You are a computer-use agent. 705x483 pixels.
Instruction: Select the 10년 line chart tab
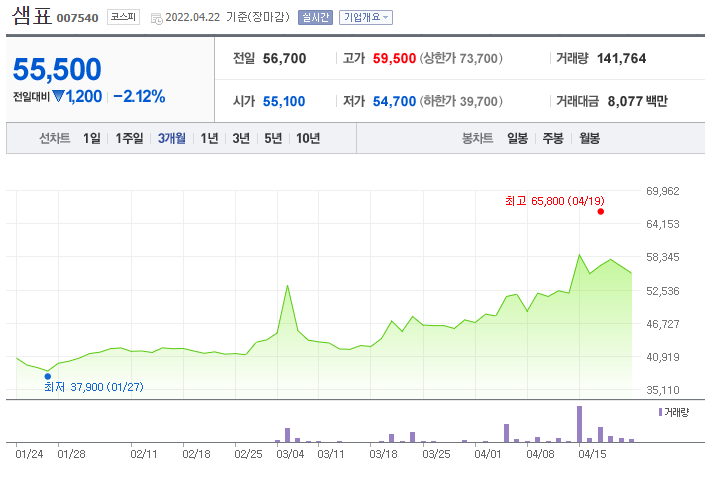[308, 138]
